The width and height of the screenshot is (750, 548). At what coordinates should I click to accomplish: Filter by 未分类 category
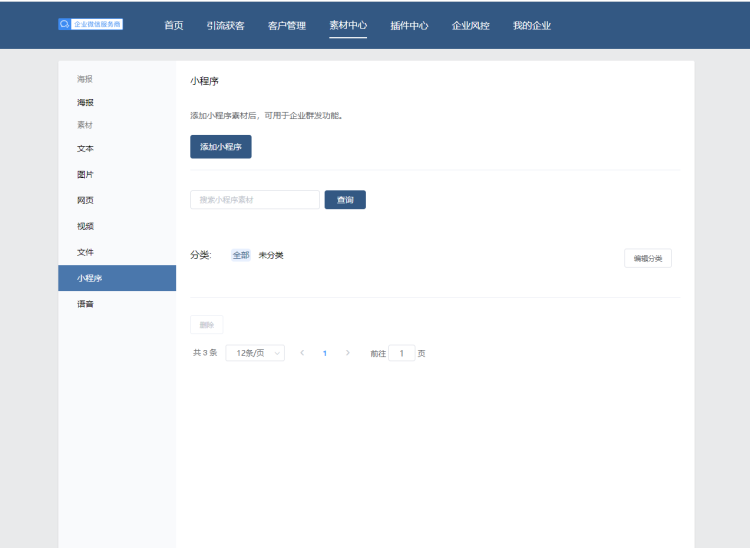tap(271, 255)
